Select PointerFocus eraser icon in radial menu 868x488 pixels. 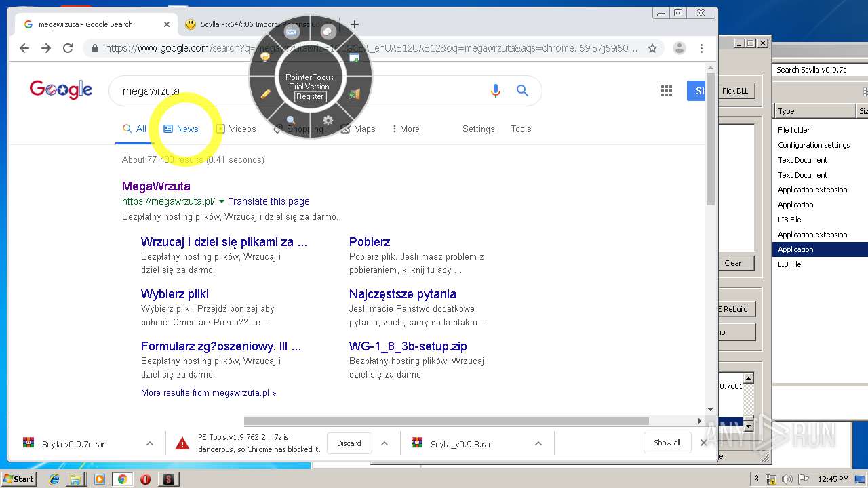[328, 32]
